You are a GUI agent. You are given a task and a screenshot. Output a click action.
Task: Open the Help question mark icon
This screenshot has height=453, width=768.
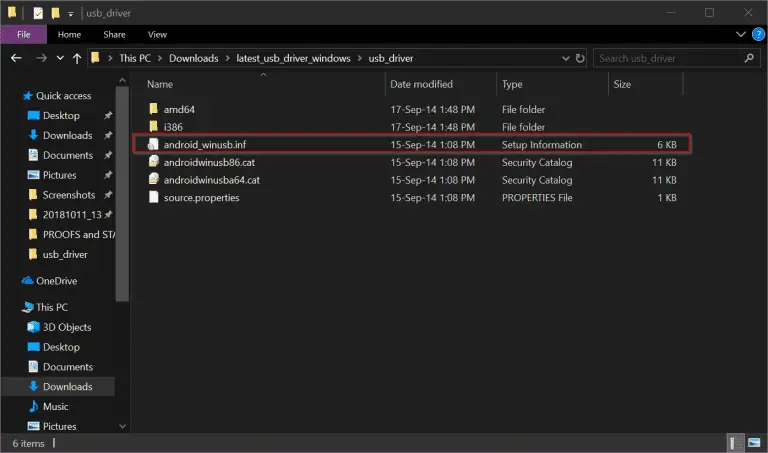pos(758,34)
